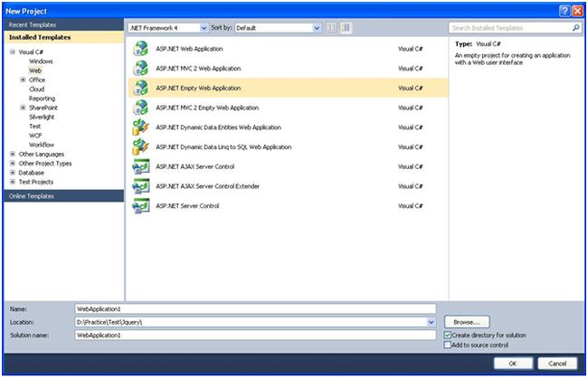Select 'ASP.NET Server Control' text
This screenshot has height=378, width=588.
(187, 205)
